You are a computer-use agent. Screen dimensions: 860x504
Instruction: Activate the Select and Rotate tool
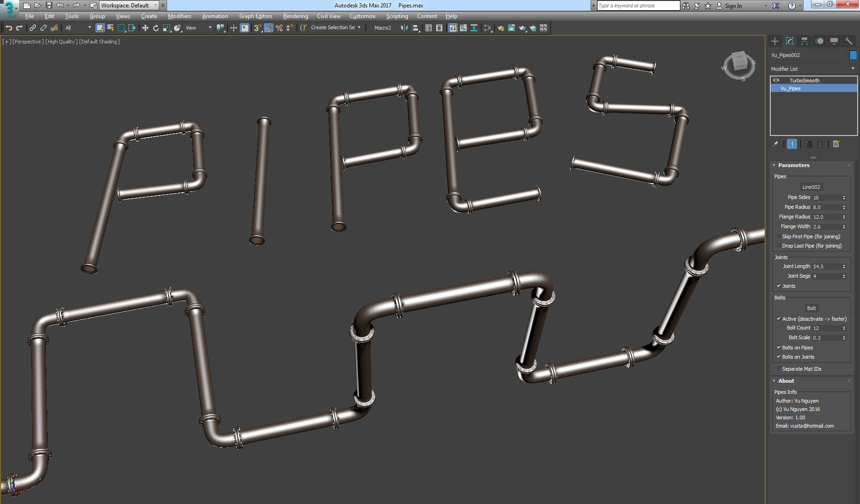pyautogui.click(x=156, y=28)
